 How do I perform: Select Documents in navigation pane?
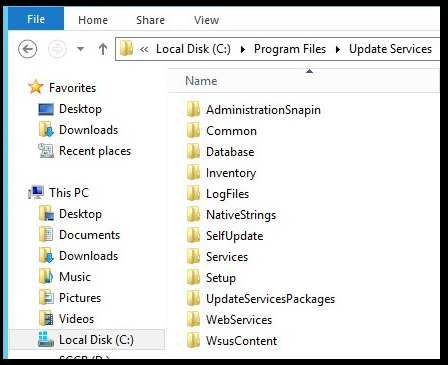pos(89,235)
